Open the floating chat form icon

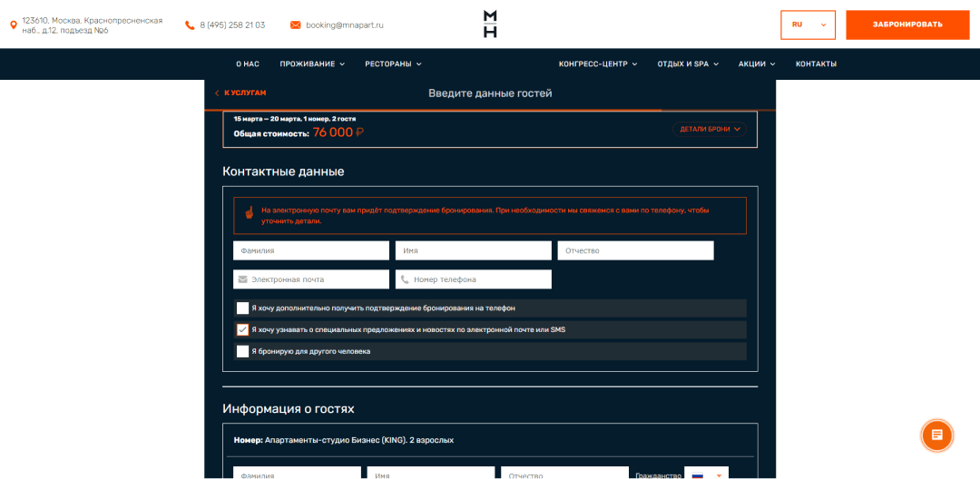[x=936, y=435]
